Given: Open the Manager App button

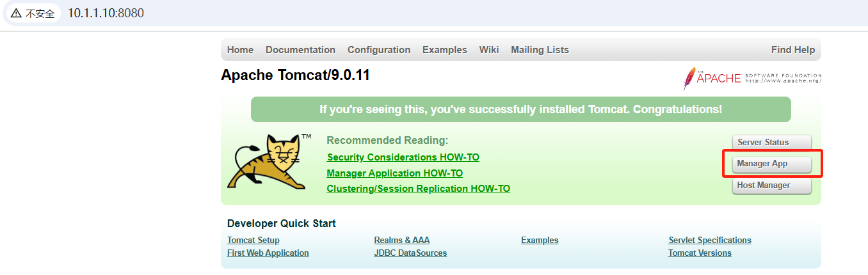Looking at the screenshot, I should (771, 164).
